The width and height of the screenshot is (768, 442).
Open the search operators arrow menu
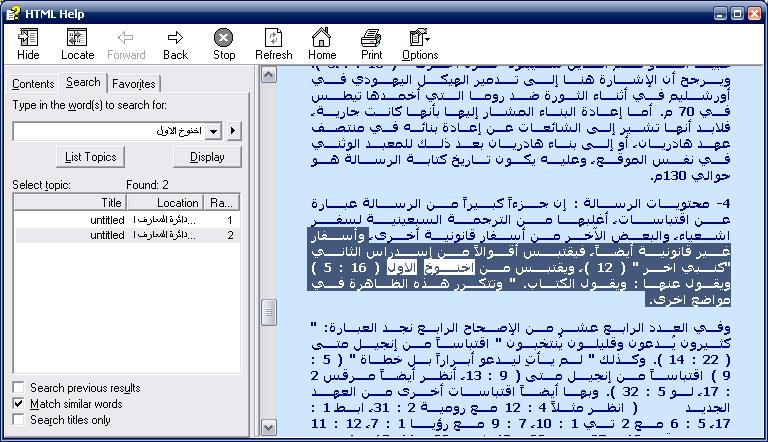click(233, 131)
